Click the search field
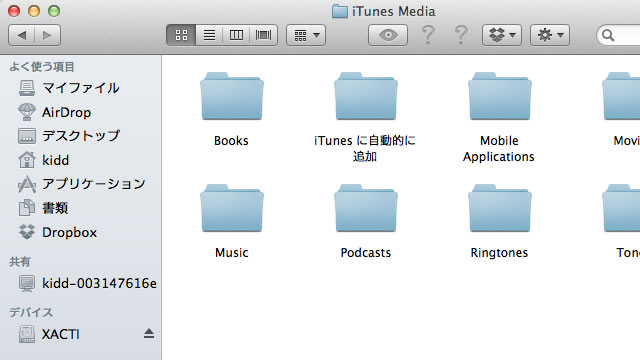This screenshot has width=640, height=360. [x=618, y=36]
